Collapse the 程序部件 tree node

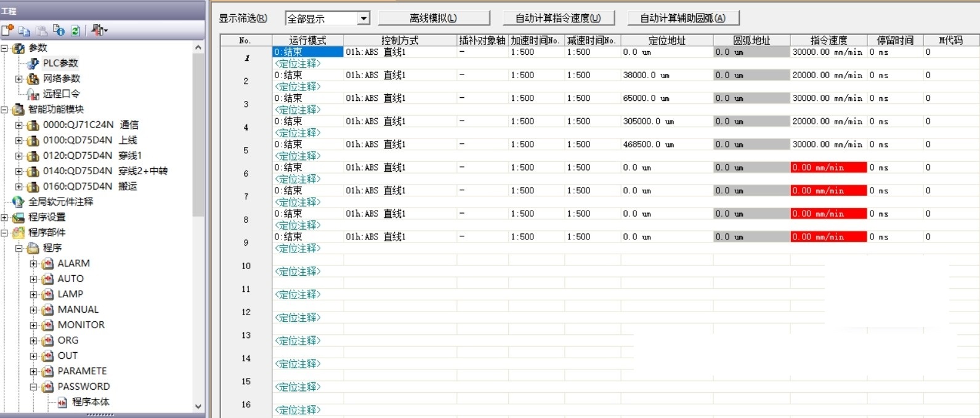click(x=4, y=233)
